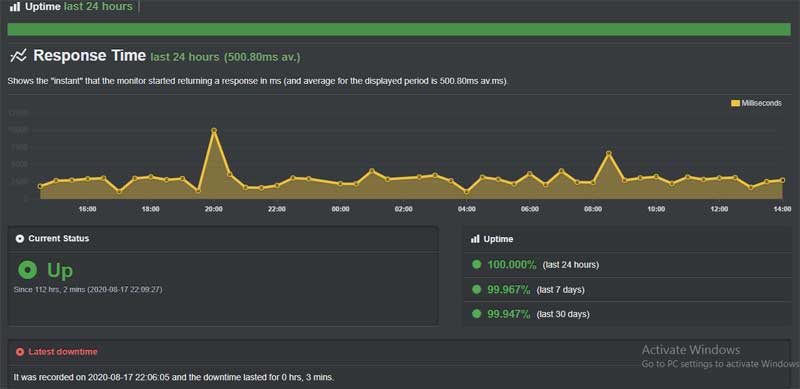Click the green dot beside 100.000%
This screenshot has width=800, height=389.
477,264
